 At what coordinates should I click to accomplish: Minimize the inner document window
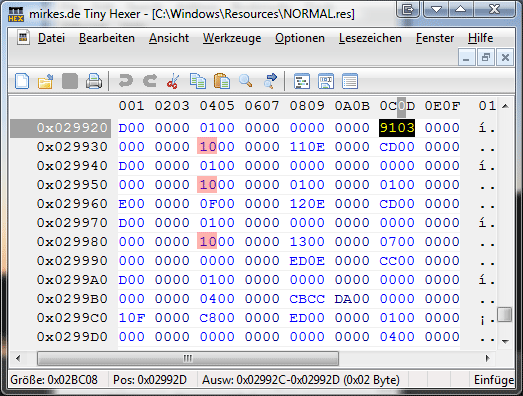pos(466,58)
